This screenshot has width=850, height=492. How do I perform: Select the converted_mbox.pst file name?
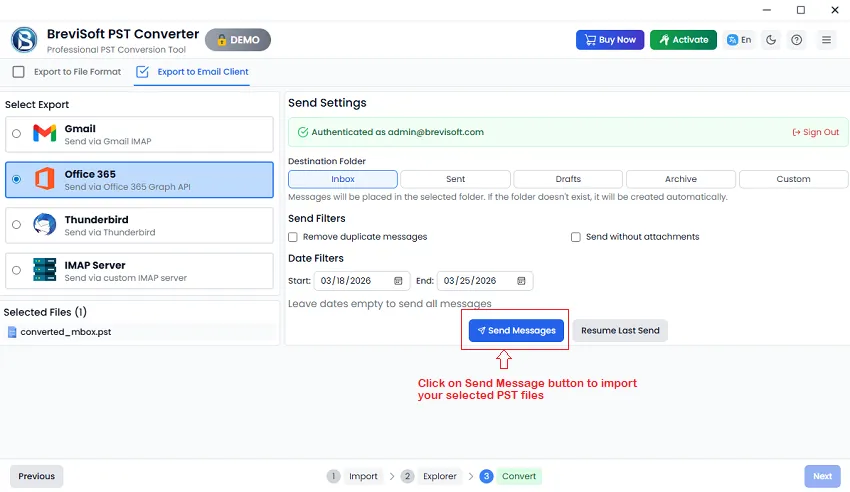pyautogui.click(x=66, y=332)
